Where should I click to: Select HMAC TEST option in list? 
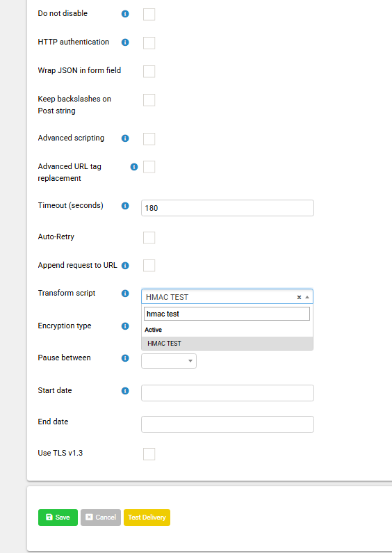(x=227, y=344)
